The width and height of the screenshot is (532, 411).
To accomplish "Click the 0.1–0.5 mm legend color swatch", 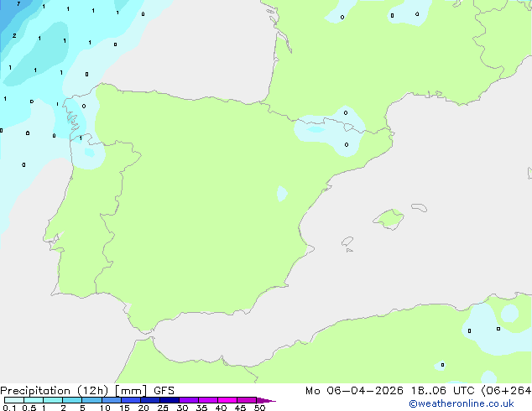I will point(14,400).
